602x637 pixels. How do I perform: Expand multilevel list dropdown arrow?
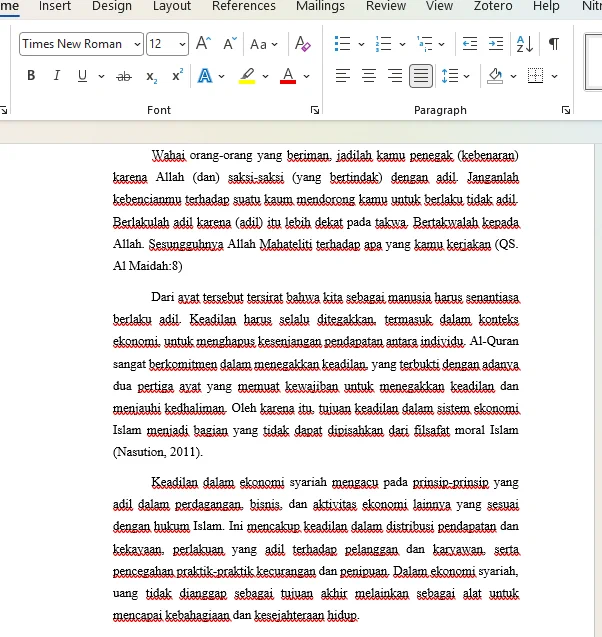tap(442, 44)
